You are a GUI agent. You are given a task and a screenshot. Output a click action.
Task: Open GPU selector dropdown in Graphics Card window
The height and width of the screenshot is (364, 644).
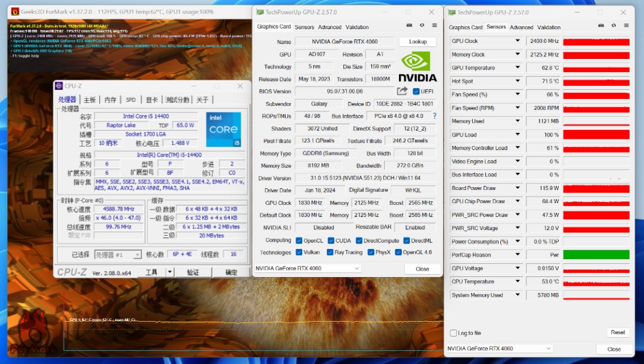pyautogui.click(x=307, y=268)
